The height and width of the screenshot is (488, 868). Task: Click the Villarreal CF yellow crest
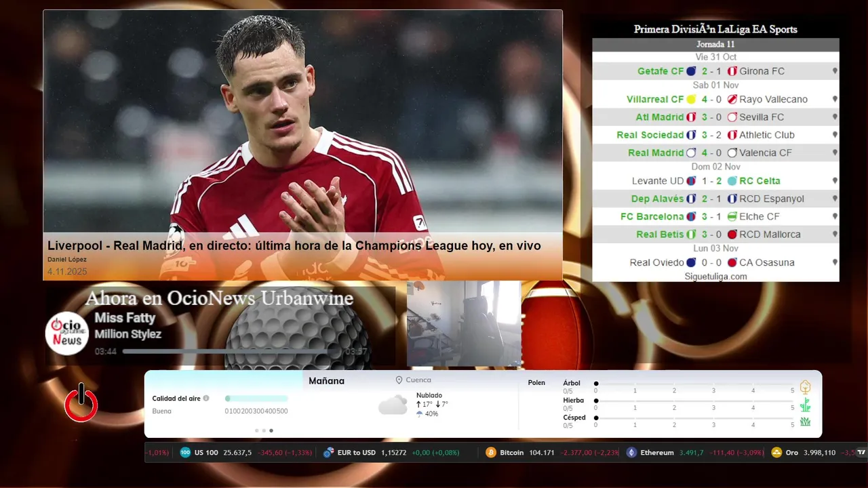point(691,100)
